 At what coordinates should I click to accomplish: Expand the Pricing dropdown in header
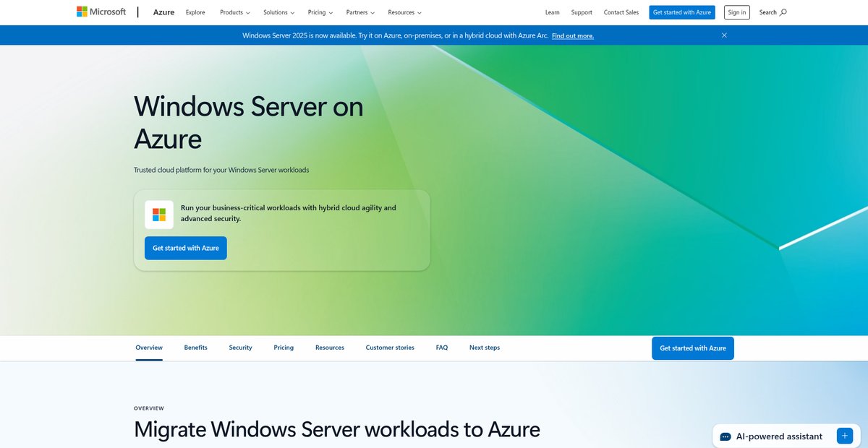pyautogui.click(x=320, y=12)
